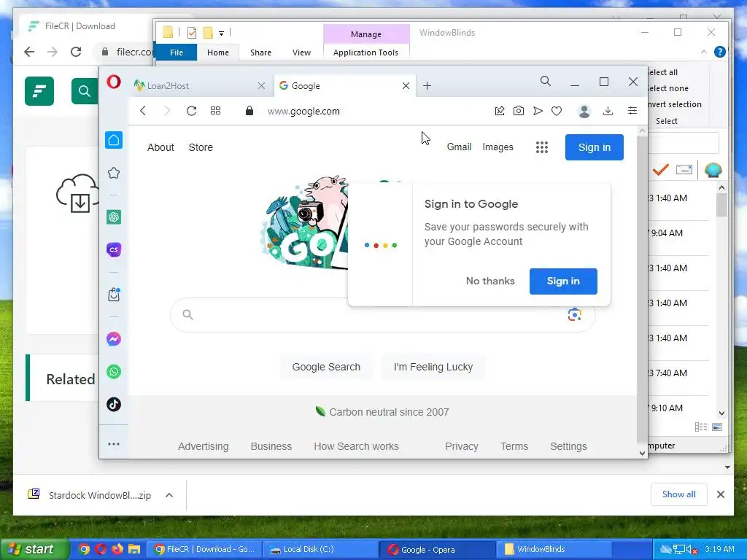This screenshot has height=560, width=747.
Task: Open the My Flow send icon
Action: pos(538,111)
